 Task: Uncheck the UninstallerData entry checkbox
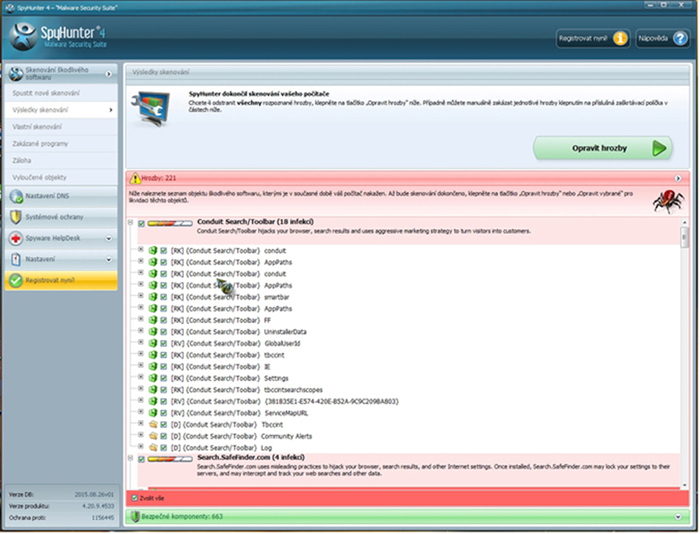(162, 331)
